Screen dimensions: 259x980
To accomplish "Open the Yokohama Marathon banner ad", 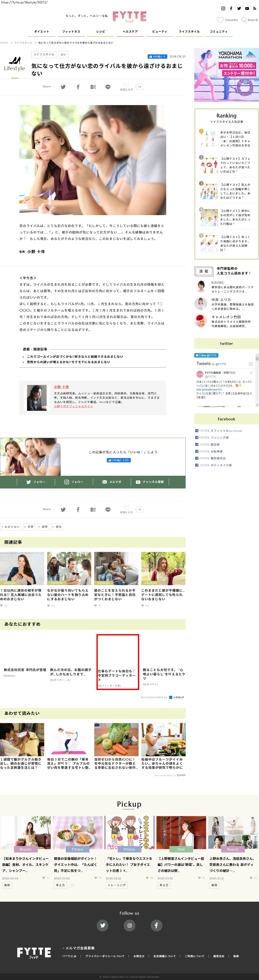I will point(226,75).
